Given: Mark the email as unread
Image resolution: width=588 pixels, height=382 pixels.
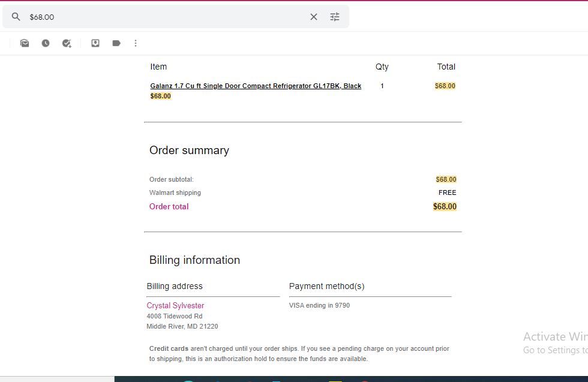Looking at the screenshot, I should click(25, 43).
